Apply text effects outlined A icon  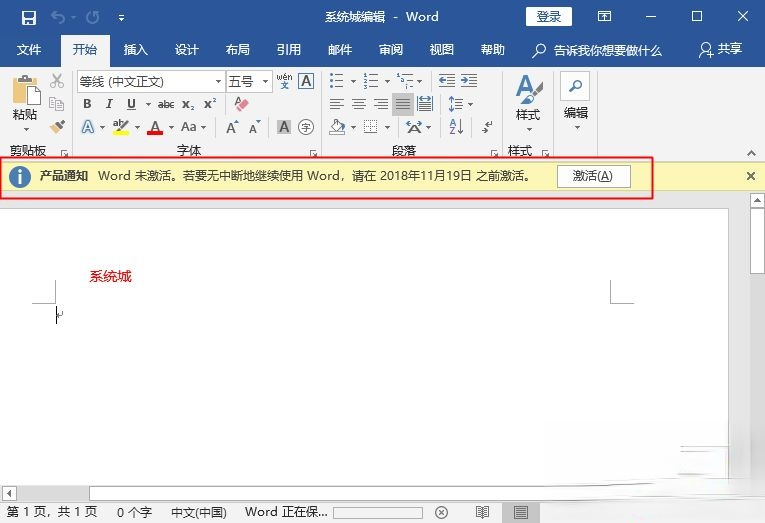[88, 127]
